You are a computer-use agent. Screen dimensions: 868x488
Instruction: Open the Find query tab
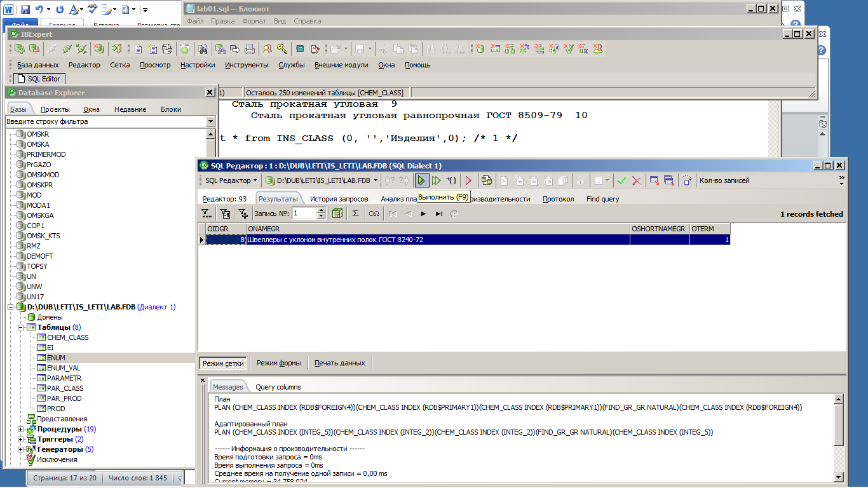tap(602, 199)
